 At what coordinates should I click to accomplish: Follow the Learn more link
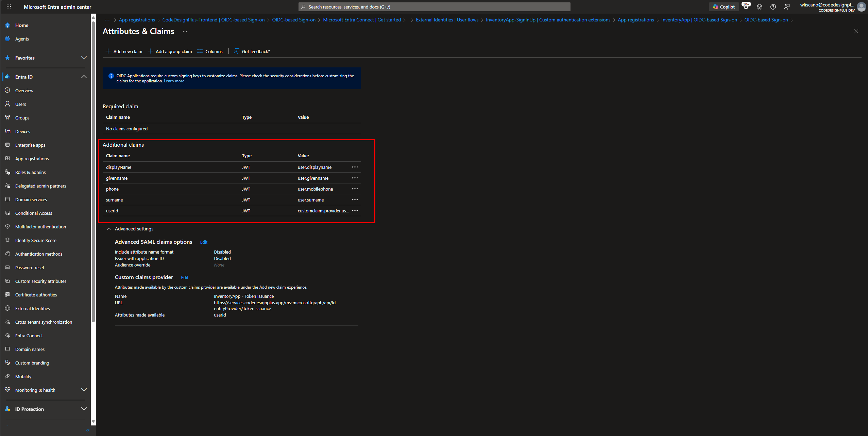click(x=174, y=81)
